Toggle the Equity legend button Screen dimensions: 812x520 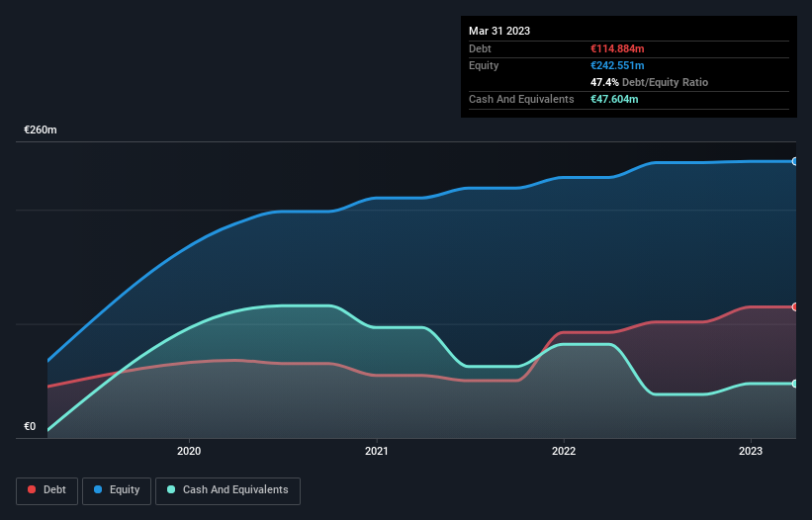tap(117, 490)
